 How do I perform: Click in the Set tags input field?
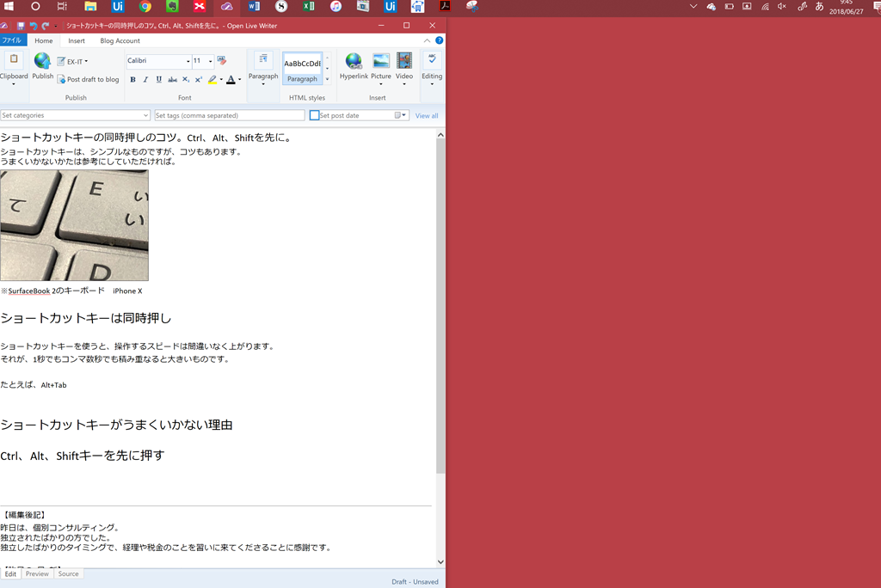pos(229,115)
